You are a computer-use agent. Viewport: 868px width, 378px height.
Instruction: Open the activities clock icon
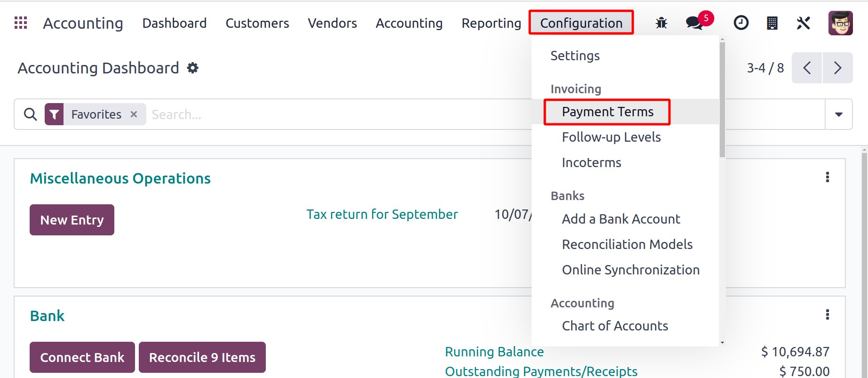click(741, 23)
